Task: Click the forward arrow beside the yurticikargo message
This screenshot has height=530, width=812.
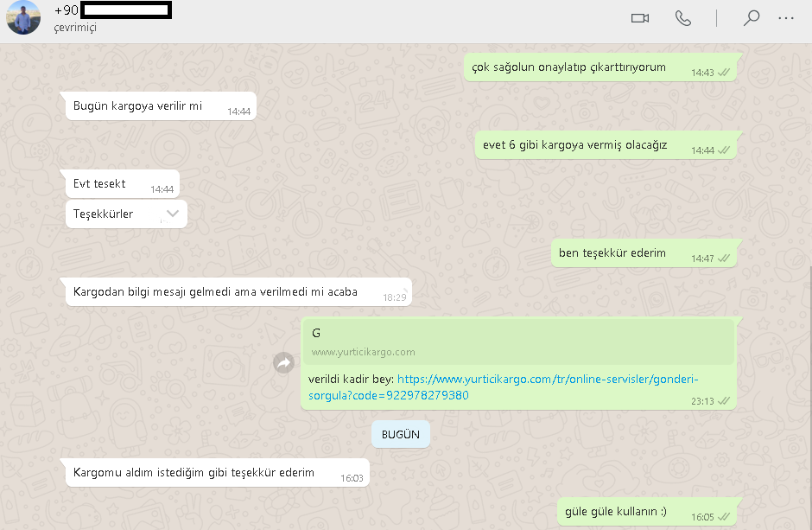Action: click(284, 363)
